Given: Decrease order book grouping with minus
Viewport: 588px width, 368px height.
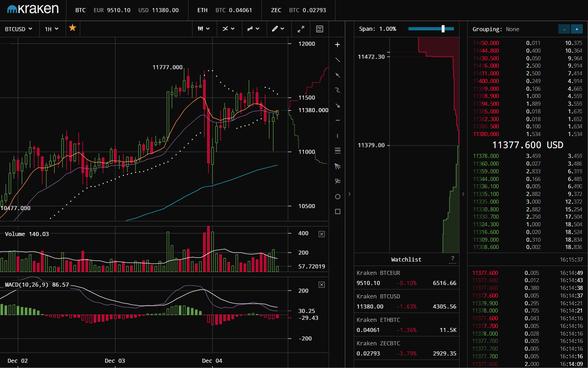Looking at the screenshot, I should [564, 29].
